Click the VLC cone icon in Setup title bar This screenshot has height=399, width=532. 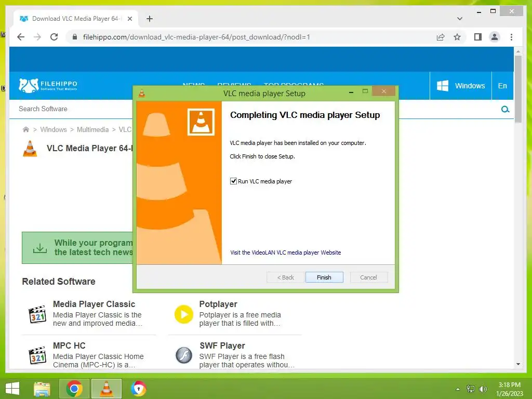pos(142,93)
